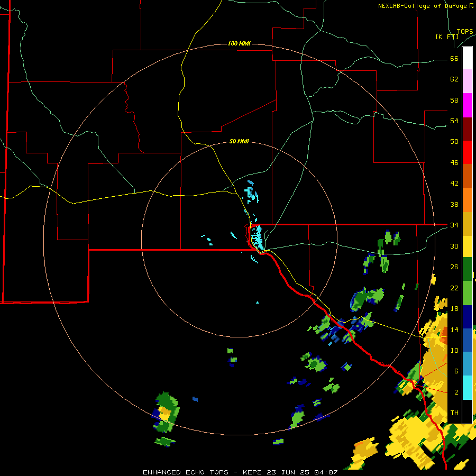The image size is (476, 476).
Task: Select the light blue legend swatch
Action: coord(467,364)
